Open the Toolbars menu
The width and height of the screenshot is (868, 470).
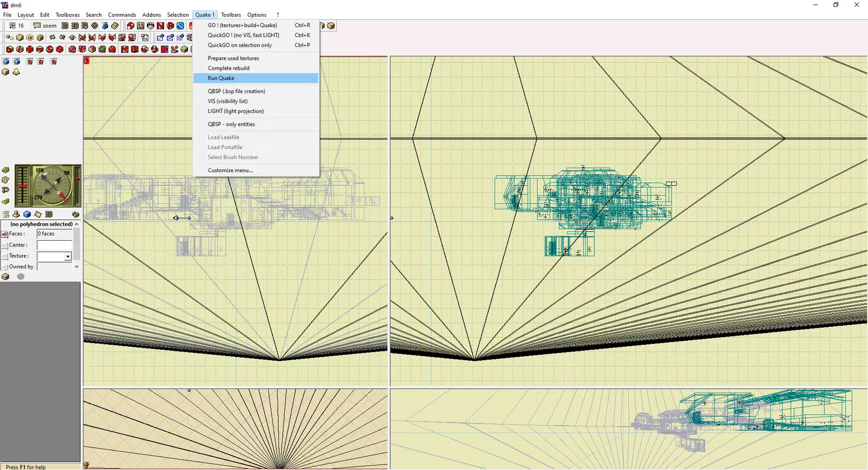(231, 15)
